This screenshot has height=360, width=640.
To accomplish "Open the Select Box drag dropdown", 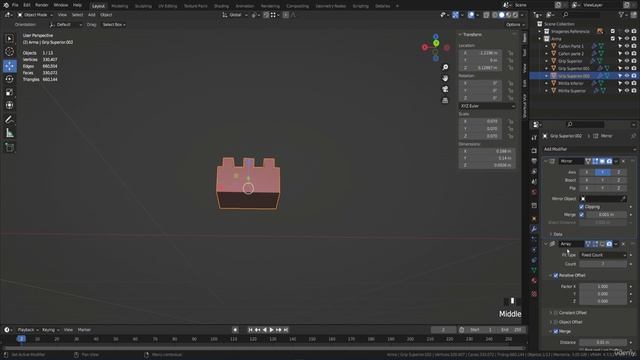I will [x=113, y=24].
